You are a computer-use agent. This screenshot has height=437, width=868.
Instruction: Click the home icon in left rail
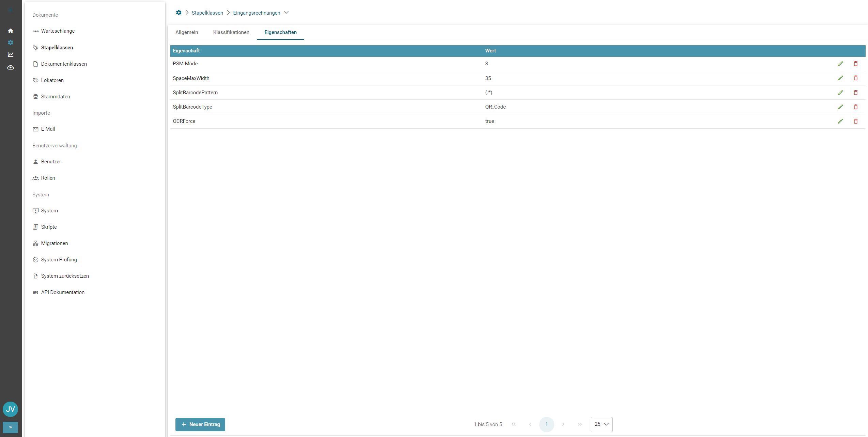point(11,31)
